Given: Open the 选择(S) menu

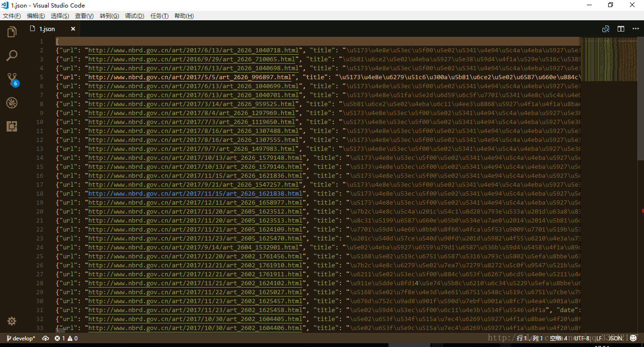Looking at the screenshot, I should (x=60, y=16).
